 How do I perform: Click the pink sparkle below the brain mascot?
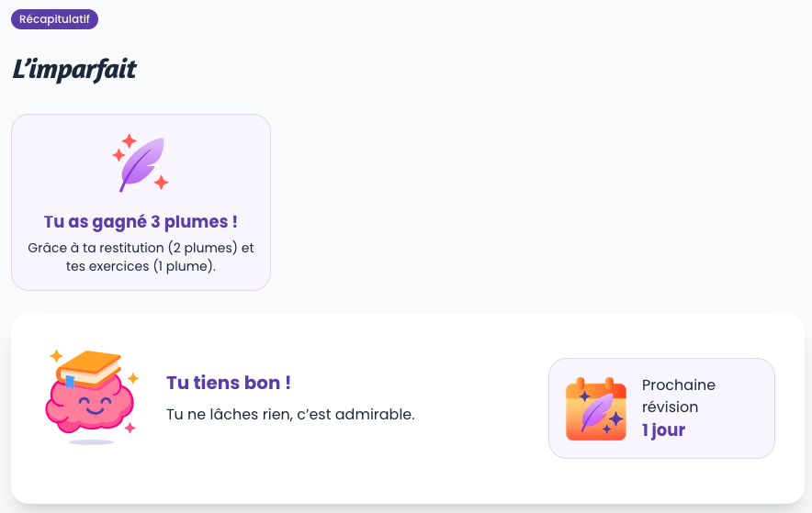click(130, 427)
